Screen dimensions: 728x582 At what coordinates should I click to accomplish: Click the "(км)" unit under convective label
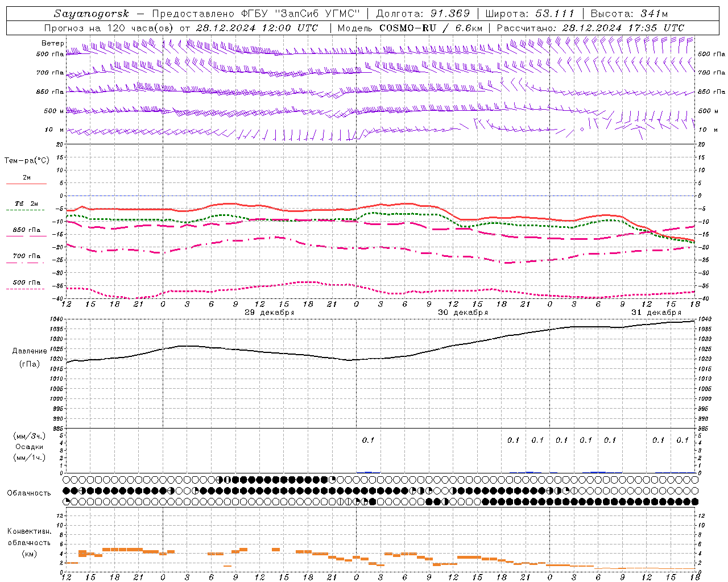pos(30,553)
